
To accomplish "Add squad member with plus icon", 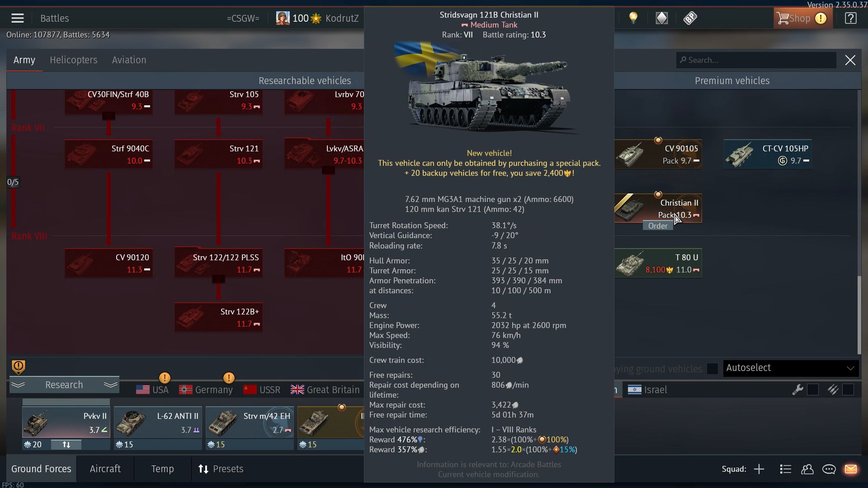I will click(x=759, y=469).
